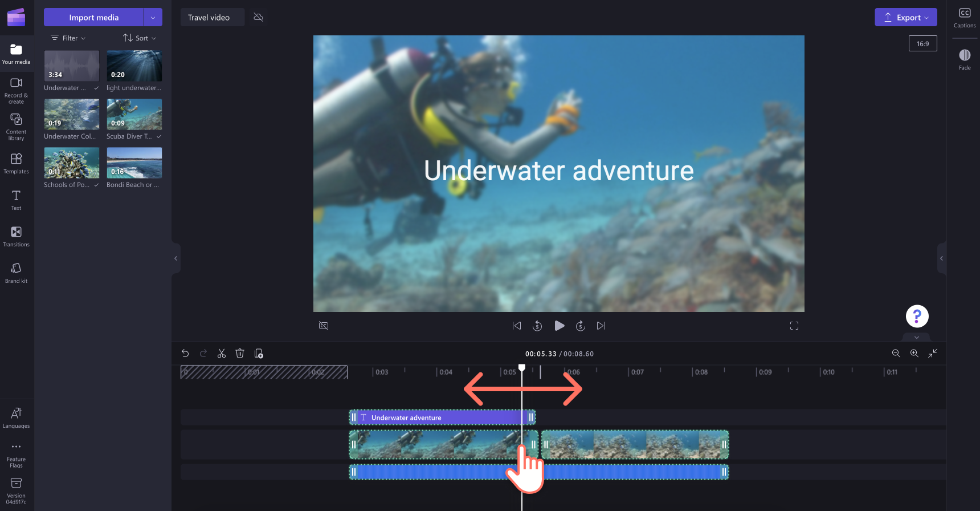Open the Content library panel
This screenshot has width=980, height=511.
[16, 127]
